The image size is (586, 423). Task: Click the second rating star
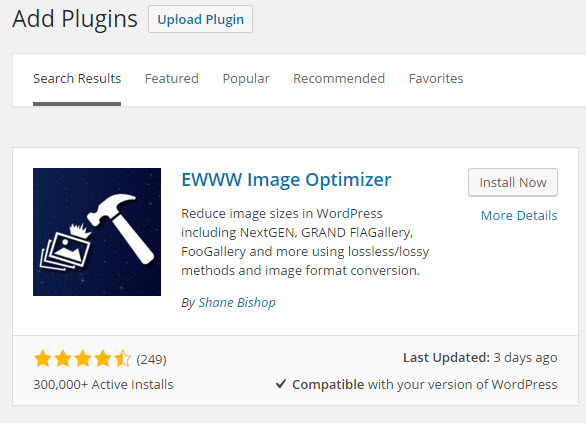coord(63,359)
